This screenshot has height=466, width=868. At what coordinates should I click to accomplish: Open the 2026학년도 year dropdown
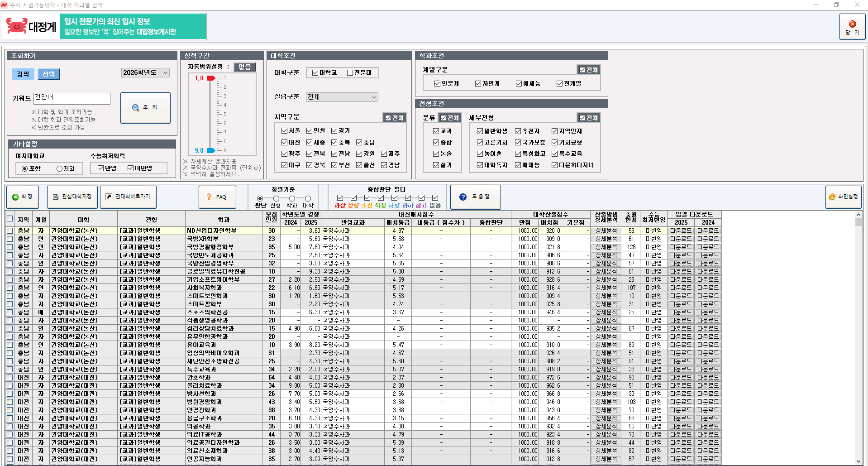click(145, 72)
